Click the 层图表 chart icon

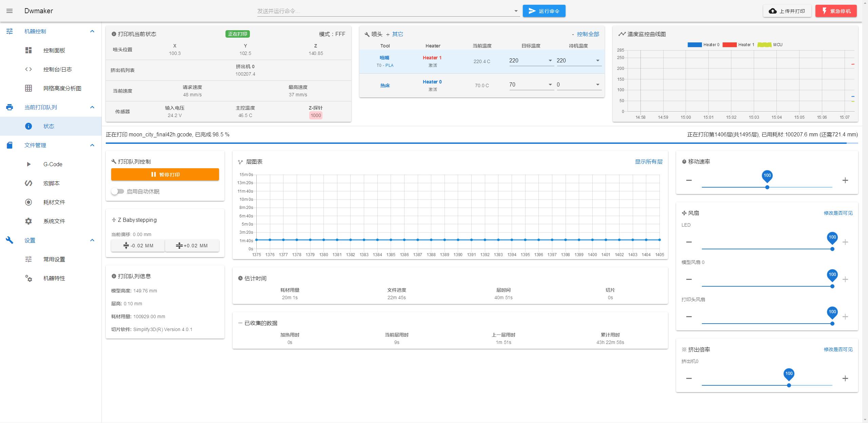240,162
